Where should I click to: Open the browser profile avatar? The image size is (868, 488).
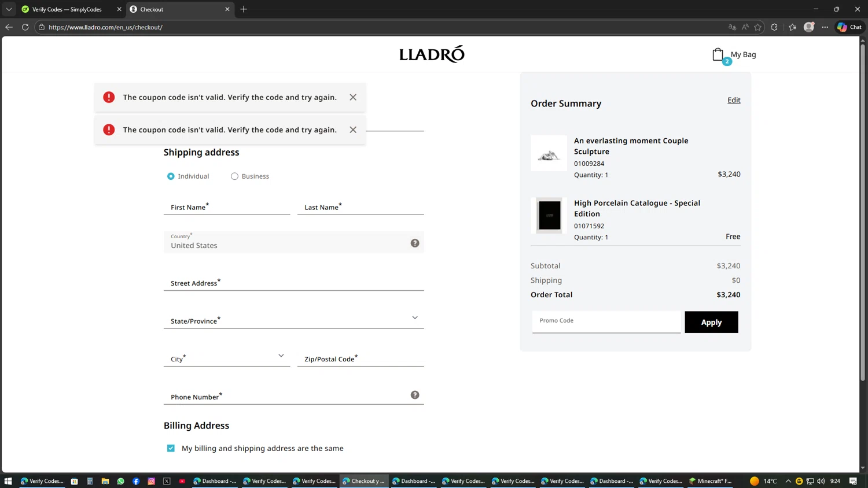point(809,27)
